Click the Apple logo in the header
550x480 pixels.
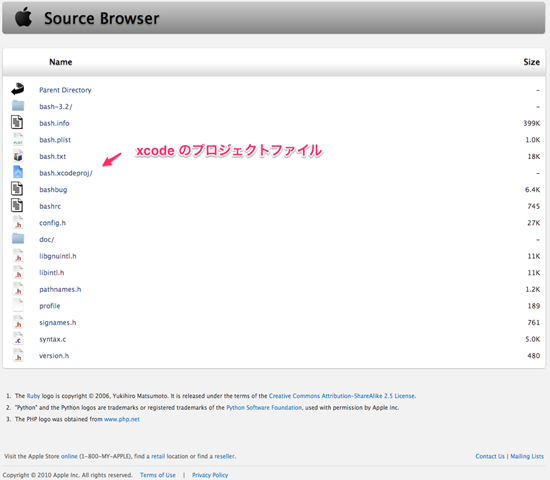(x=24, y=17)
